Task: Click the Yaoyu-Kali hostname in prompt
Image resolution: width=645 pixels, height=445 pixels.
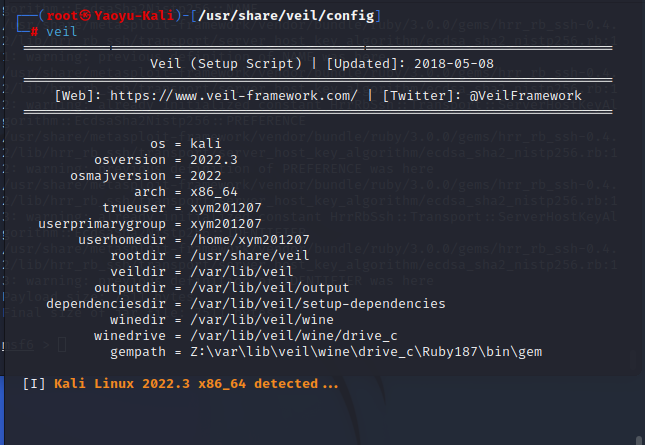Action: tap(134, 16)
